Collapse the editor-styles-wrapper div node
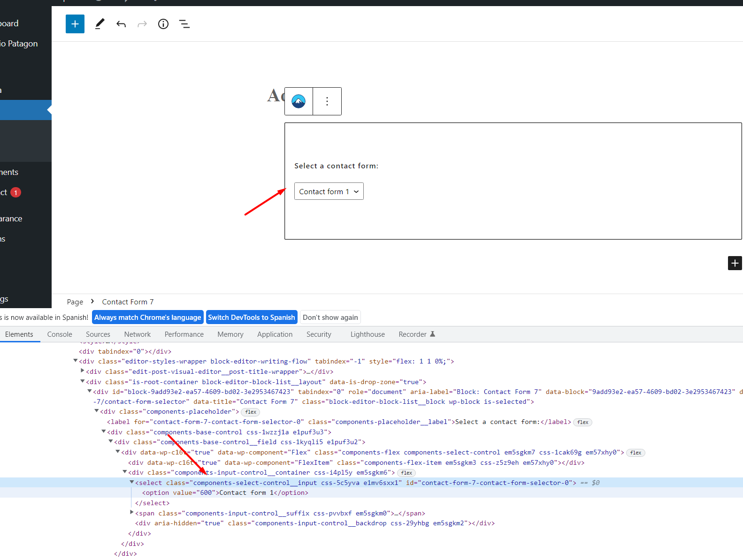 [75, 361]
